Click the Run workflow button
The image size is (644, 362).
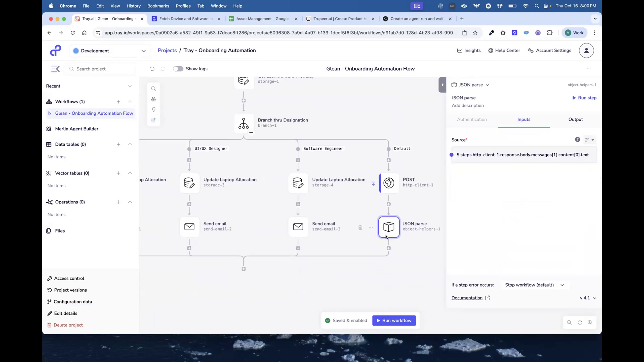click(x=394, y=320)
